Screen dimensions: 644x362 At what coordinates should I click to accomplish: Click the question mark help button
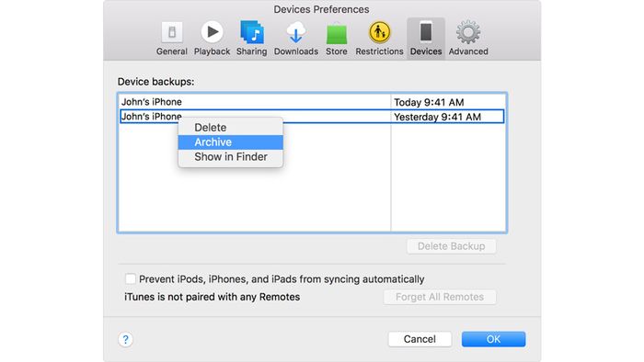point(126,339)
